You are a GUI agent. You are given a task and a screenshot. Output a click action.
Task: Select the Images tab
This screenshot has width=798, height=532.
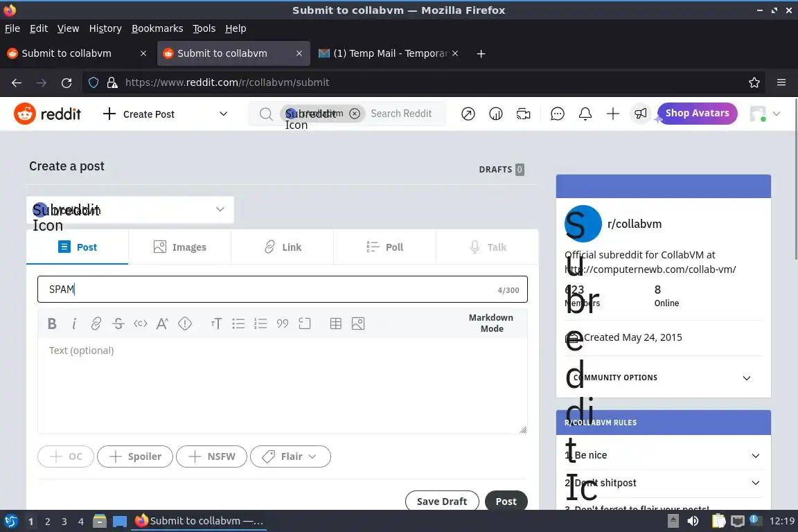click(179, 247)
